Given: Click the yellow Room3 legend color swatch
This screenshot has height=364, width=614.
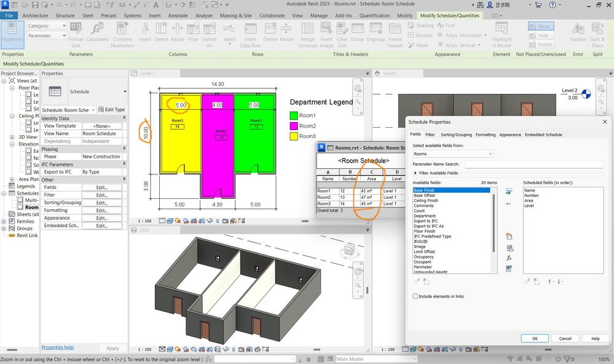Looking at the screenshot, I should [294, 136].
